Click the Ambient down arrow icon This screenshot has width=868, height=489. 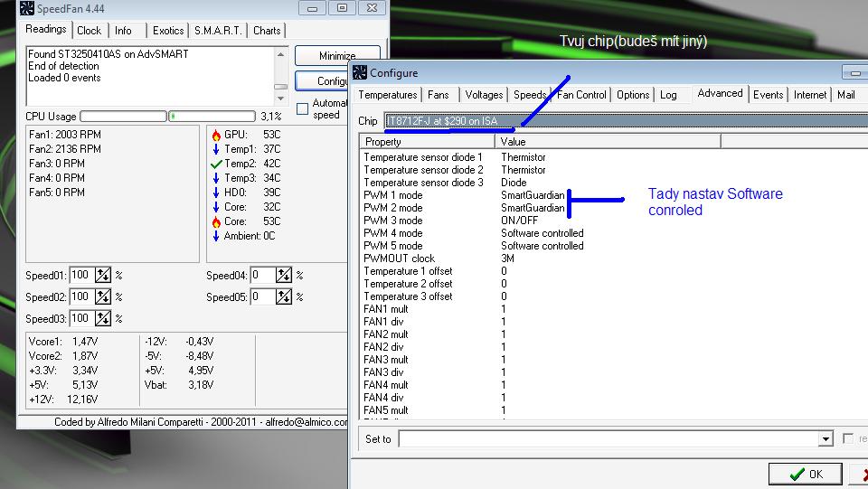(x=216, y=236)
